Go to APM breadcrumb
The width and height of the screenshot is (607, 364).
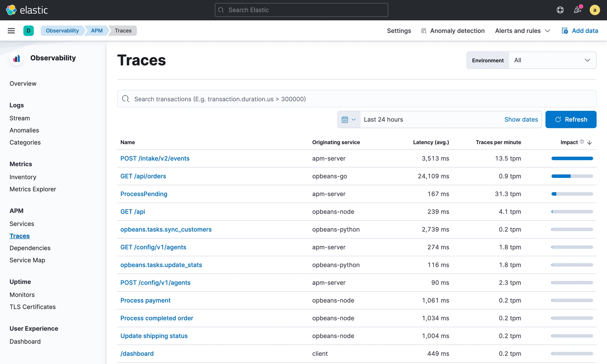click(97, 31)
